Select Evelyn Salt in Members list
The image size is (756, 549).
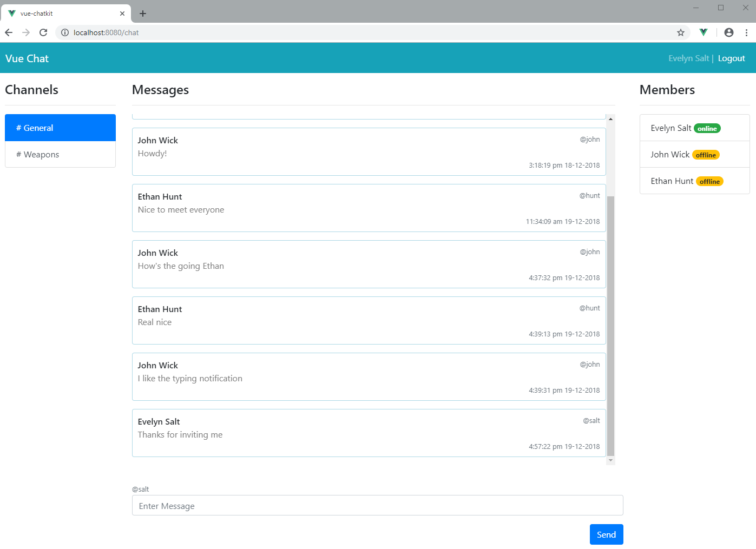694,128
